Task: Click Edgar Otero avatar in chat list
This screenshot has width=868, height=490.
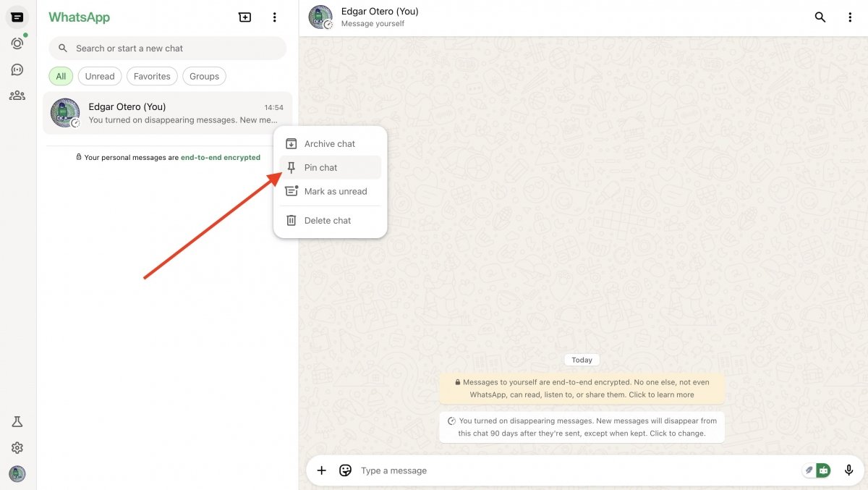Action: pyautogui.click(x=65, y=113)
